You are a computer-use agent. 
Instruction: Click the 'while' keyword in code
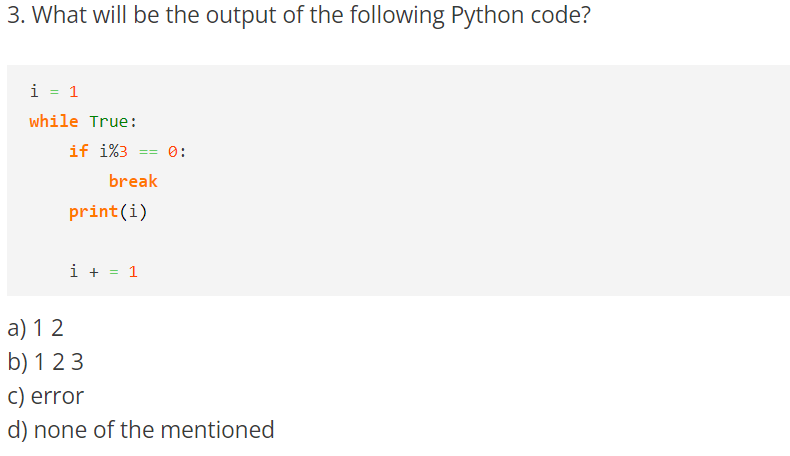click(x=53, y=121)
